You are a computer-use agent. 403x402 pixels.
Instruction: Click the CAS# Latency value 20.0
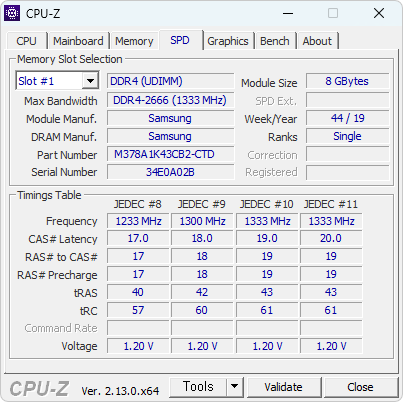pyautogui.click(x=331, y=239)
